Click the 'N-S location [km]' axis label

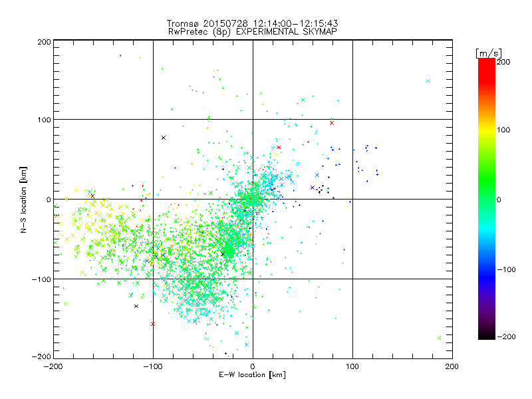(23, 199)
